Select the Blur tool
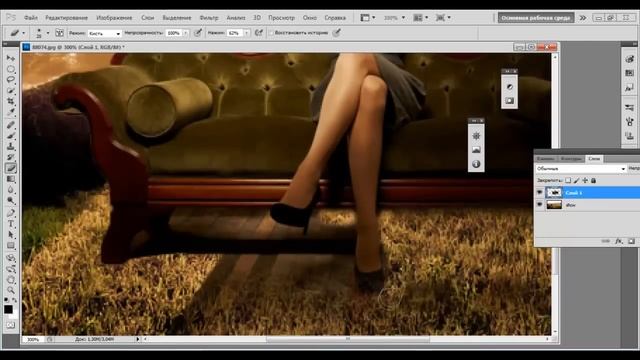 [11, 190]
